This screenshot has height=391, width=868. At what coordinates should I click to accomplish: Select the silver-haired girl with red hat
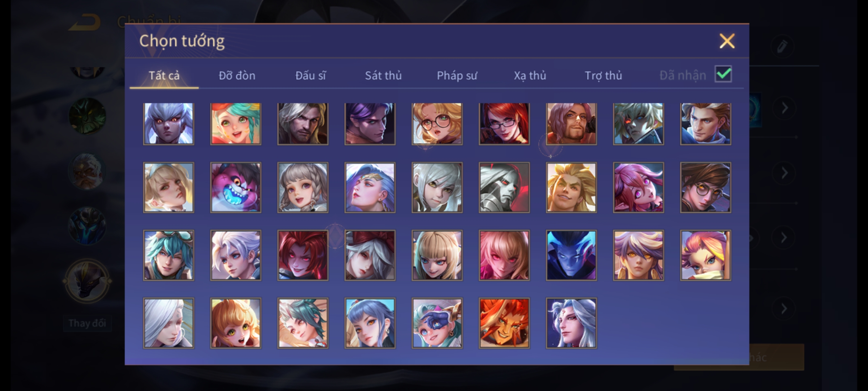coord(370,256)
